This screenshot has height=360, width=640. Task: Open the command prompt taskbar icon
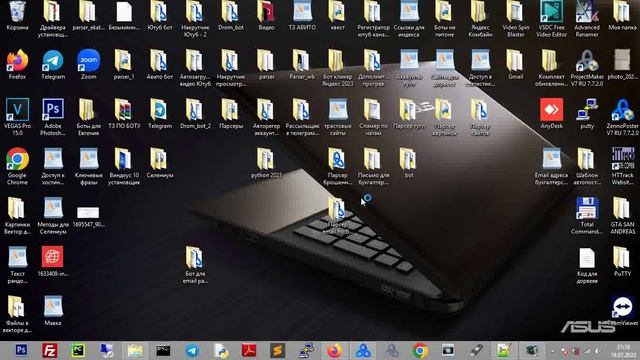(x=163, y=350)
